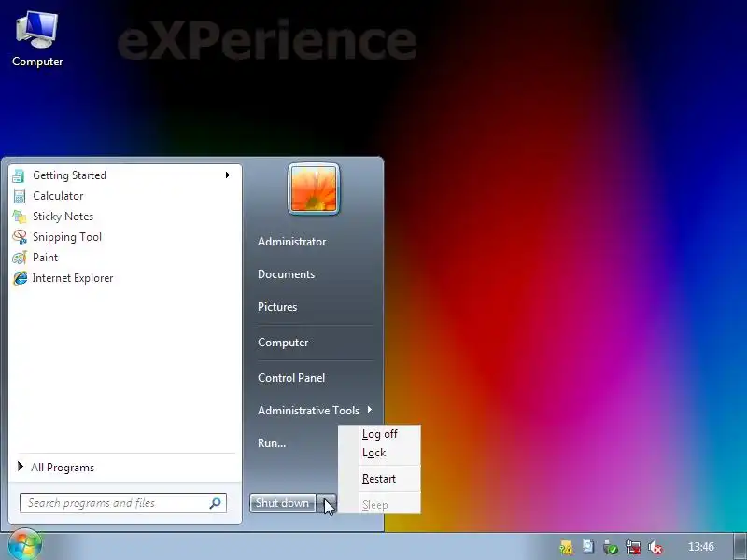This screenshot has height=560, width=747.
Task: Click the magnifier search icon
Action: tap(216, 503)
